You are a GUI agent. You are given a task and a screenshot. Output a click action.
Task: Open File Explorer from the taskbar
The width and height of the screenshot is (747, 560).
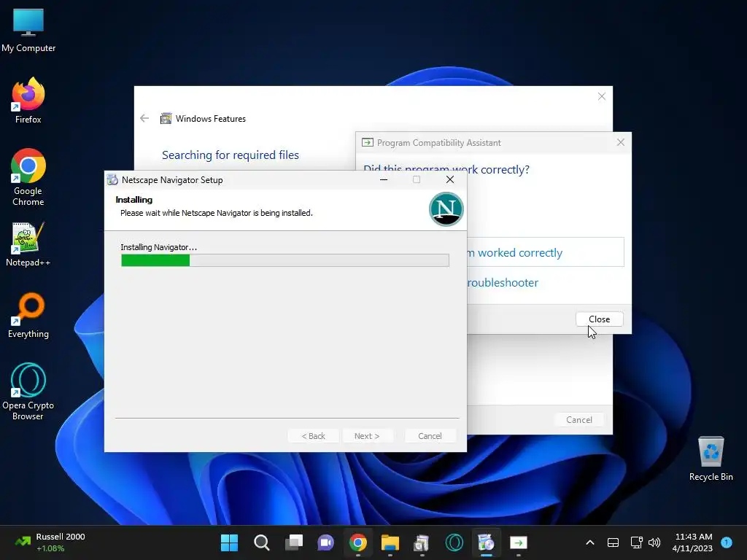(390, 542)
